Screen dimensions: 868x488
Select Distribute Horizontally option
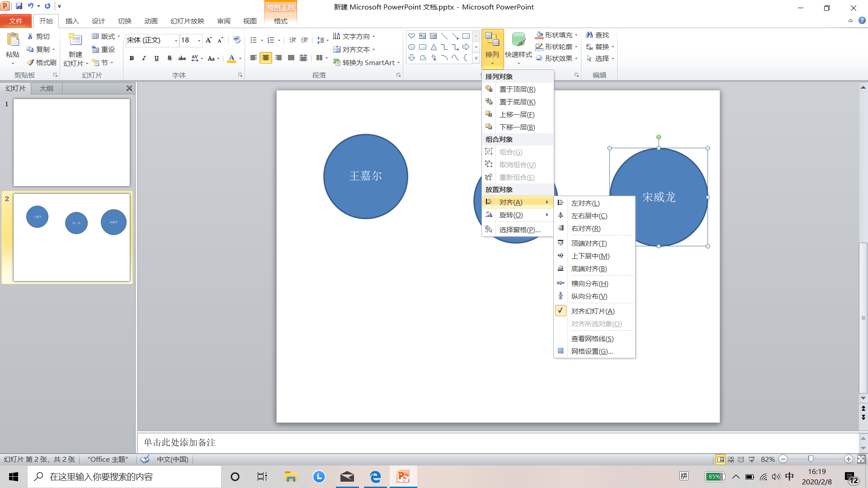(589, 284)
